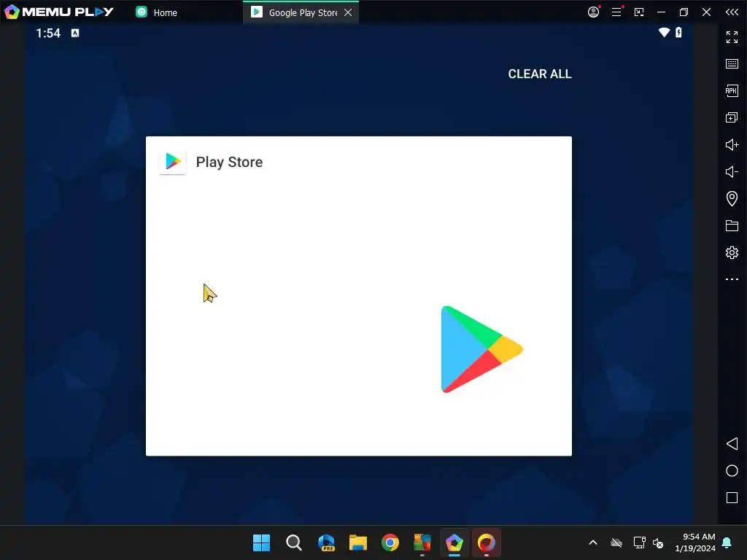The image size is (747, 560).
Task: Tap the Android back triangle button
Action: (732, 444)
